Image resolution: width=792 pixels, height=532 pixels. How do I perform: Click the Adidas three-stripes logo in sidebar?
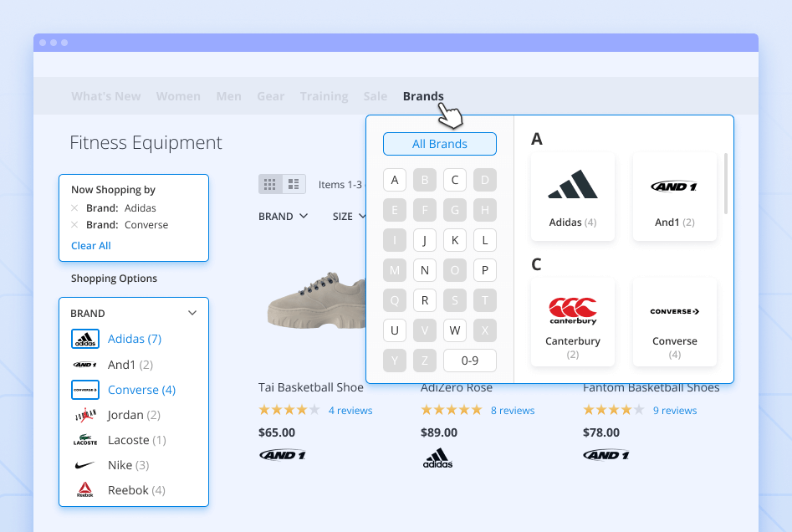pyautogui.click(x=84, y=339)
